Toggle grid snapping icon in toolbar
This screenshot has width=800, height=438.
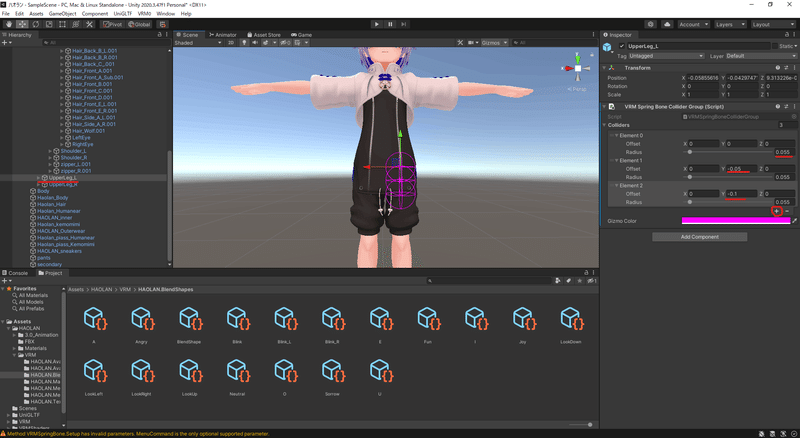pos(163,24)
